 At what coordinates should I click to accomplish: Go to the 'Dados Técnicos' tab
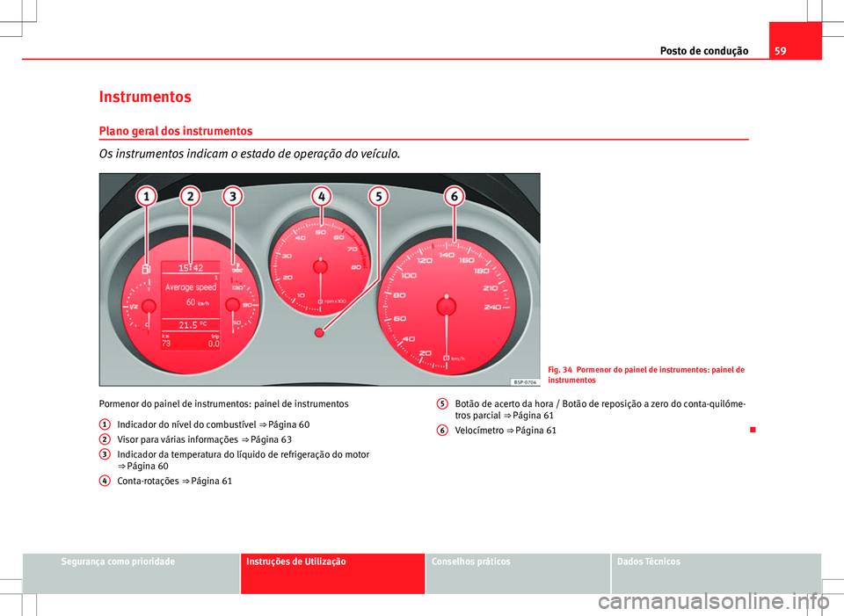[716, 573]
